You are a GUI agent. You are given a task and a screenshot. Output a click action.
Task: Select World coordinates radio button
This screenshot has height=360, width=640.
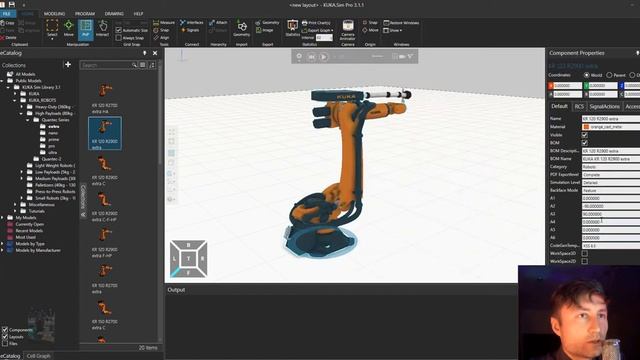587,75
